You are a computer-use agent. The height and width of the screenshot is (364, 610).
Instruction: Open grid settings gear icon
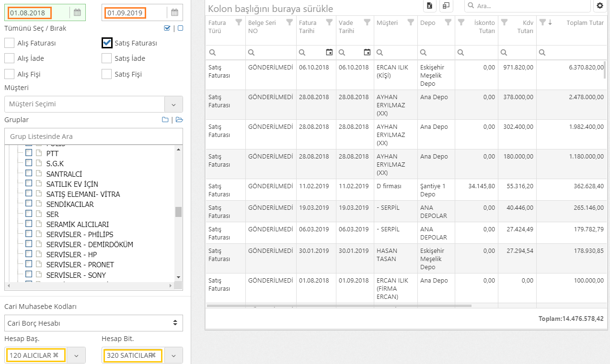point(600,6)
